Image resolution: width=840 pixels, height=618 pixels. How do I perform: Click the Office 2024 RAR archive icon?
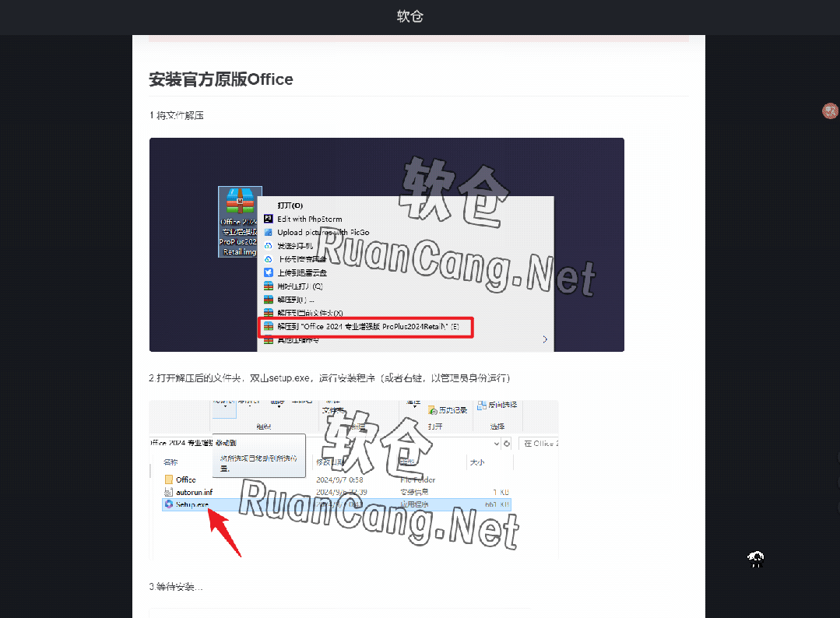(240, 202)
